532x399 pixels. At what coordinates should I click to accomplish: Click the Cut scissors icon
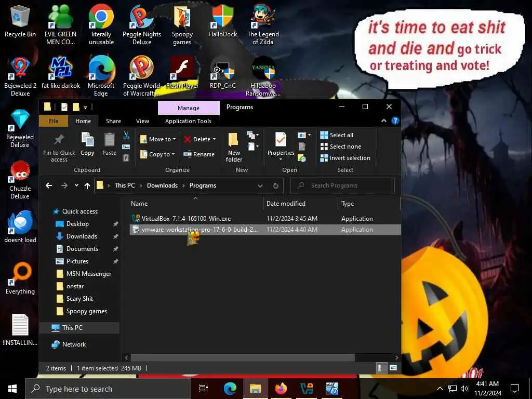click(x=126, y=136)
